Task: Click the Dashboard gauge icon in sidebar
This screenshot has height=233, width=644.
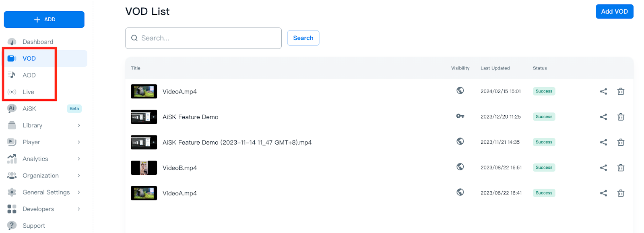Action: (x=12, y=42)
